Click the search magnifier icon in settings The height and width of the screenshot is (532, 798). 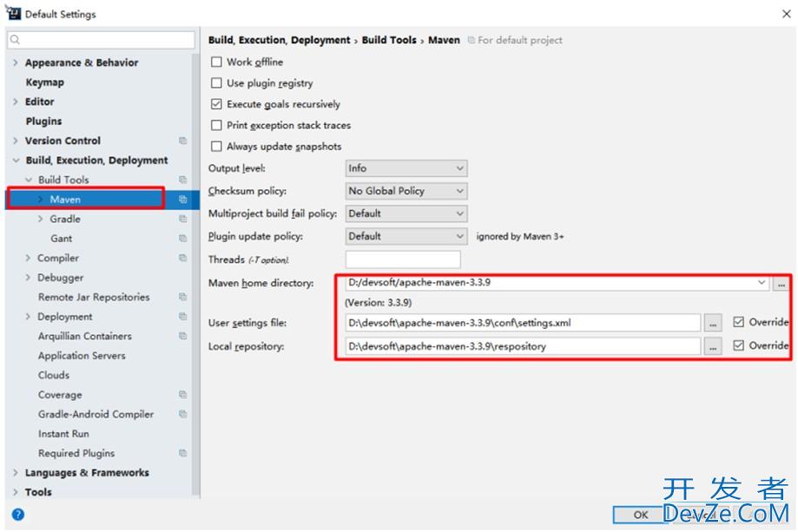pyautogui.click(x=16, y=40)
